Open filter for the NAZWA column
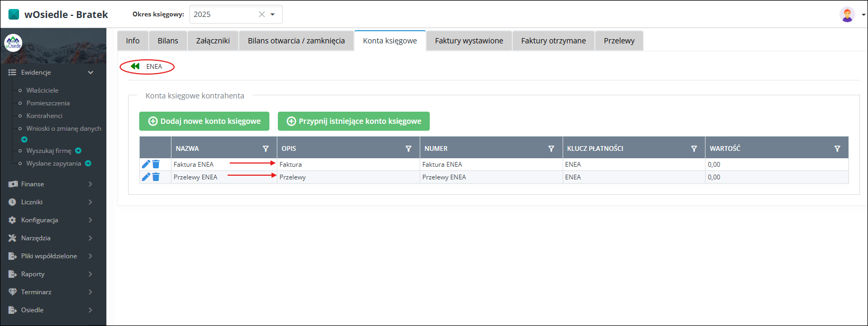Screen dimensions: 868x326 [266, 149]
